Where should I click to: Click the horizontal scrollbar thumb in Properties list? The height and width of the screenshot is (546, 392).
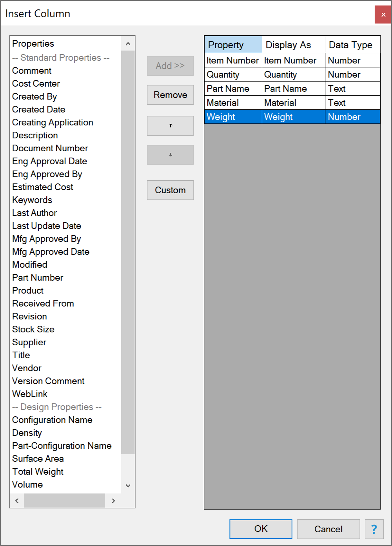64,501
